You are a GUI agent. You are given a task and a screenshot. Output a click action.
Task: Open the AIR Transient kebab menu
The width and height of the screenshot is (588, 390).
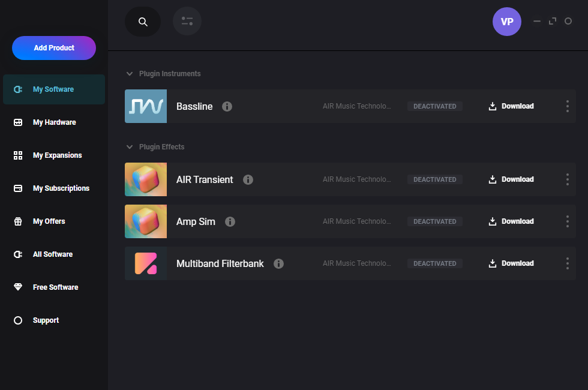(567, 179)
